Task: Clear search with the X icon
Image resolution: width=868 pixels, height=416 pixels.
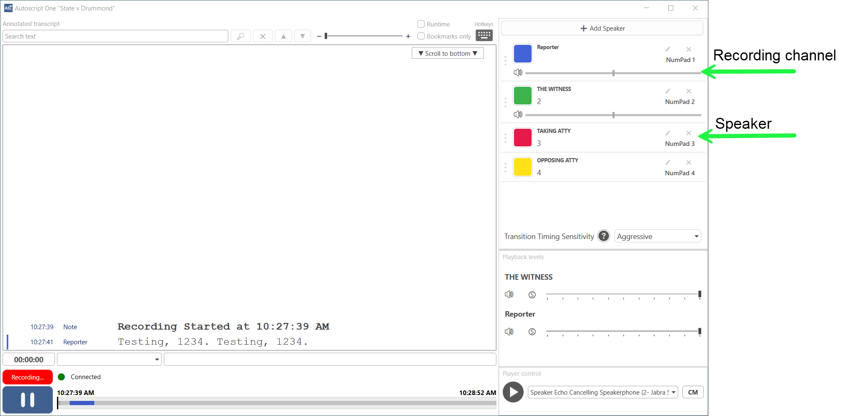Action: tap(263, 36)
